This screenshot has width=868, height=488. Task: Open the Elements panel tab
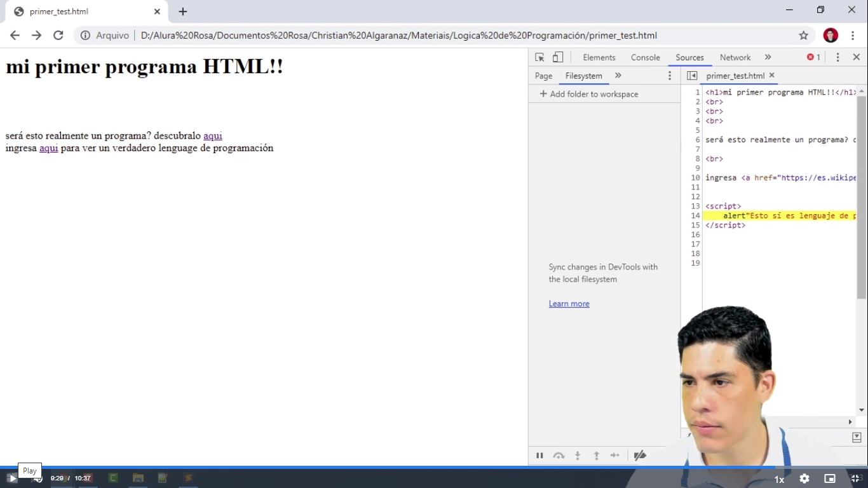pos(599,57)
